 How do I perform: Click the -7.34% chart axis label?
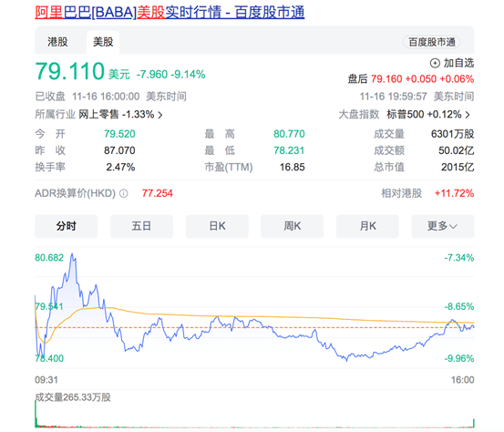pos(459,258)
